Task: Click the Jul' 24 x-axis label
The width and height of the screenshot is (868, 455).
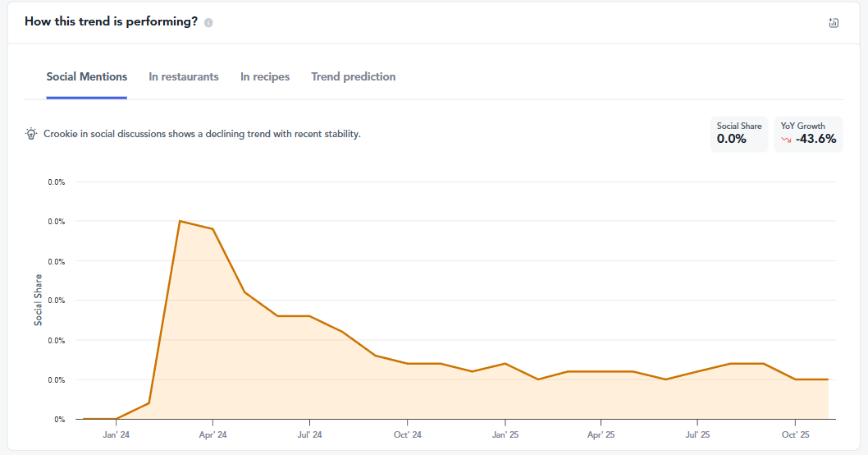Action: tap(309, 434)
